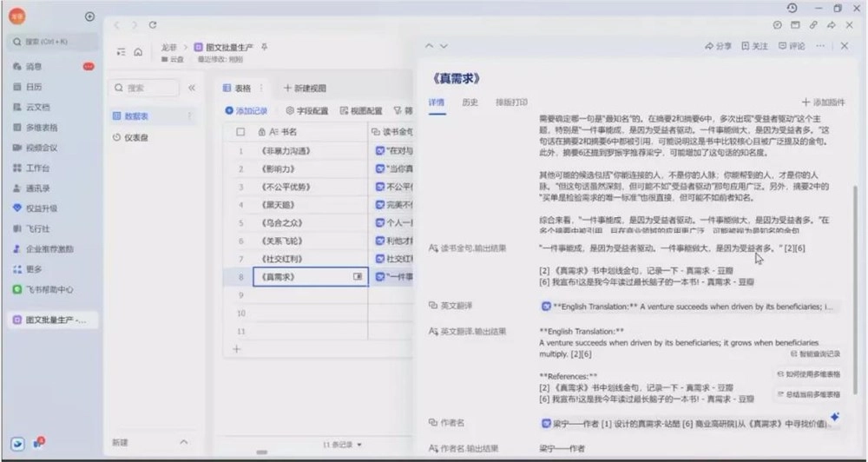Click 添加记录 to add a record
The width and height of the screenshot is (868, 462).
pyautogui.click(x=247, y=111)
